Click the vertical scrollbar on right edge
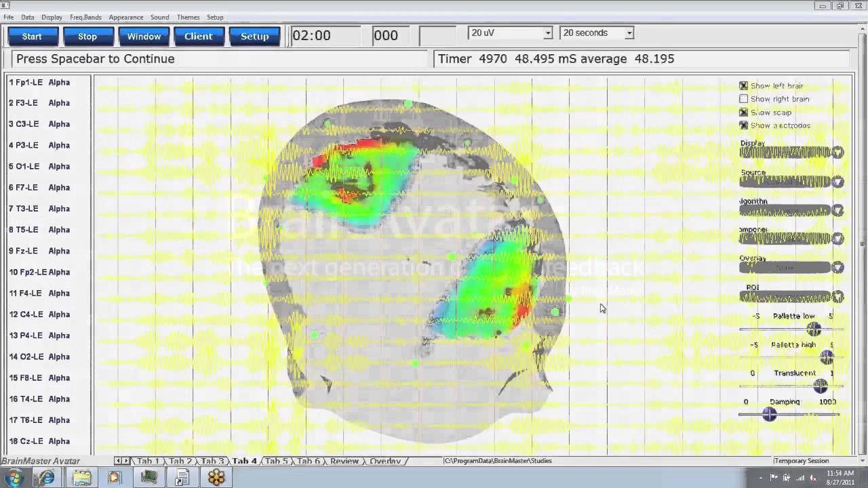 click(863, 244)
